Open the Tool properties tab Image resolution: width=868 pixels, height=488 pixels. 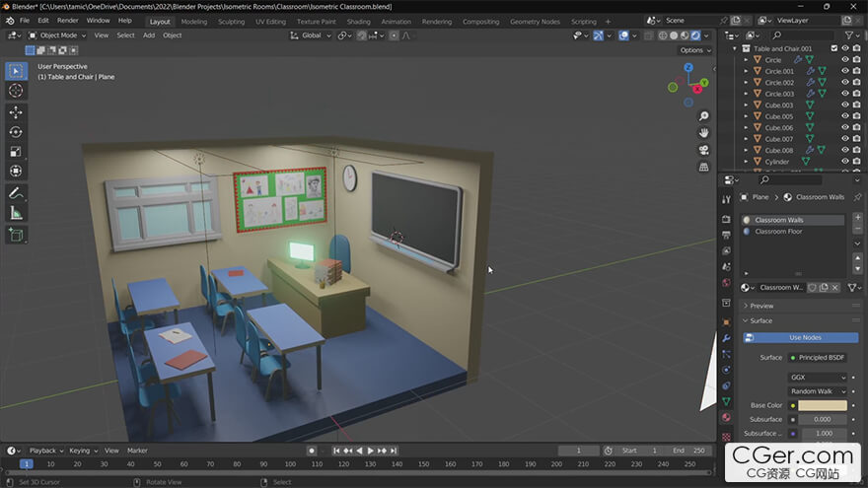point(726,199)
